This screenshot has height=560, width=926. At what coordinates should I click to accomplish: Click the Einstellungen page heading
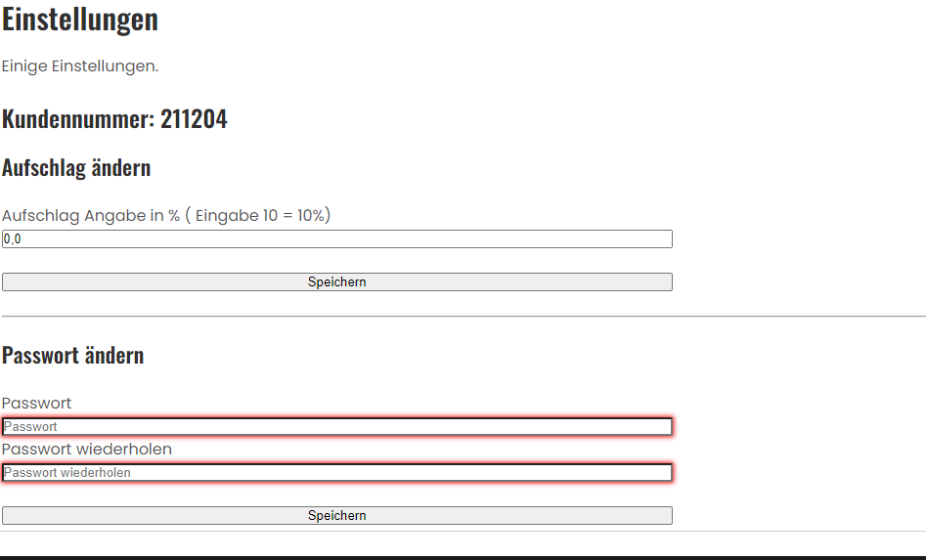tap(79, 19)
